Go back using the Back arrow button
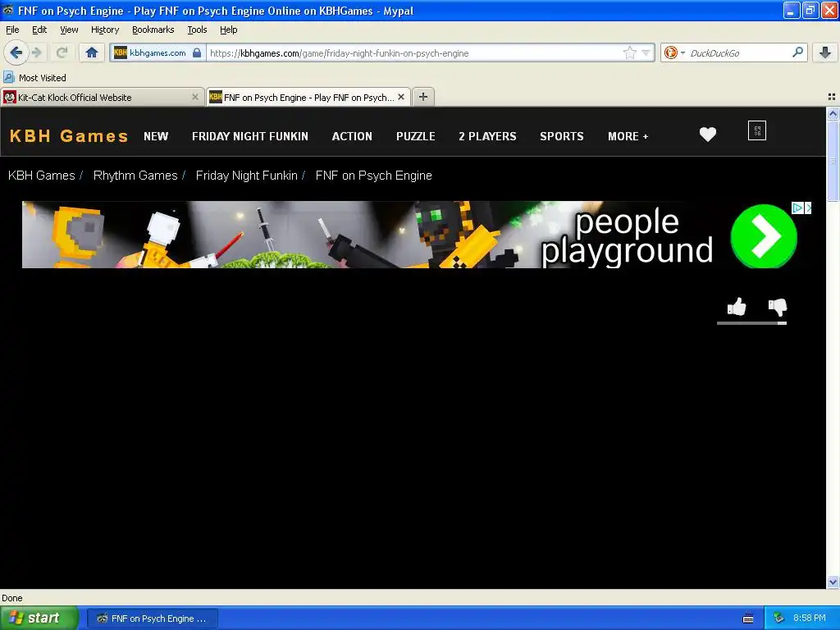The image size is (840, 630). (16, 52)
